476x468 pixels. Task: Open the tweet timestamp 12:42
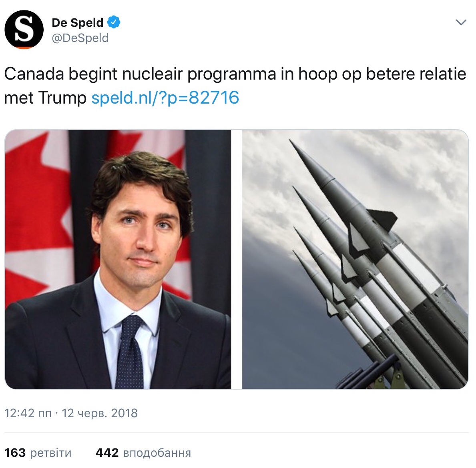point(28,413)
